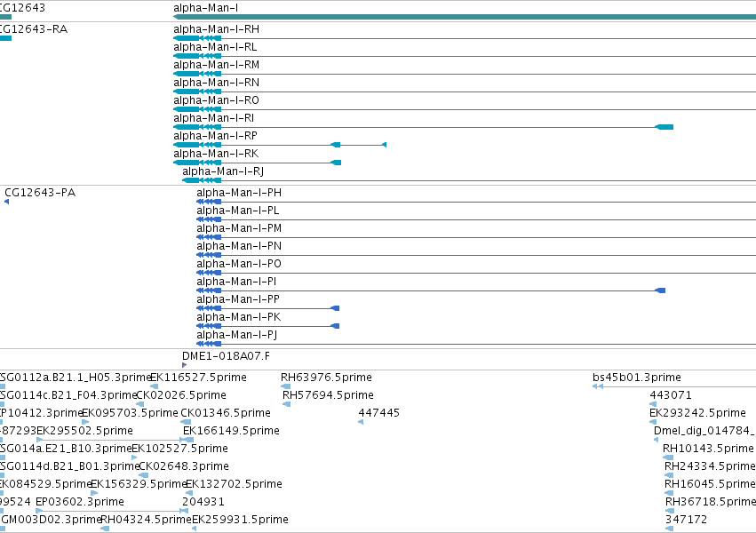
Task: Select transcript alpha-Man-I-RO label
Action: [216, 100]
